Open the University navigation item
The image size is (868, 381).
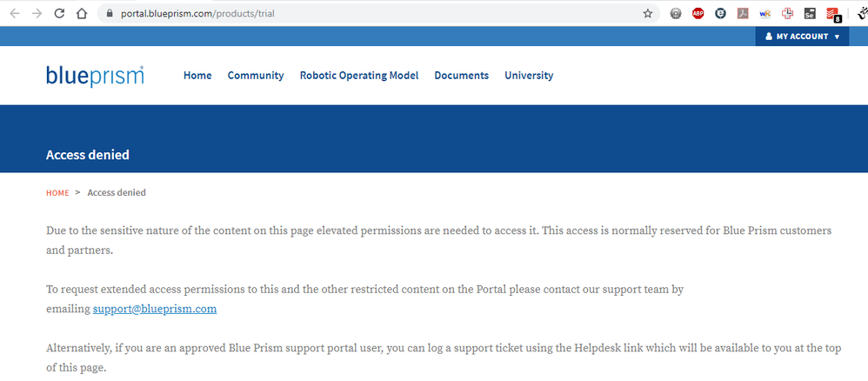pos(529,76)
